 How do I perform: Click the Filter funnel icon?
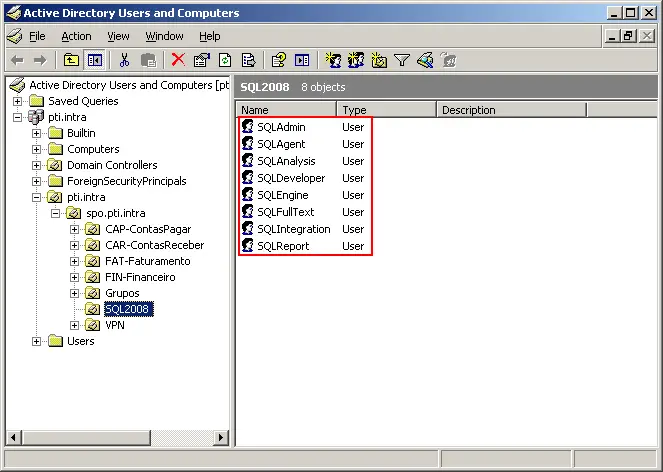point(402,60)
